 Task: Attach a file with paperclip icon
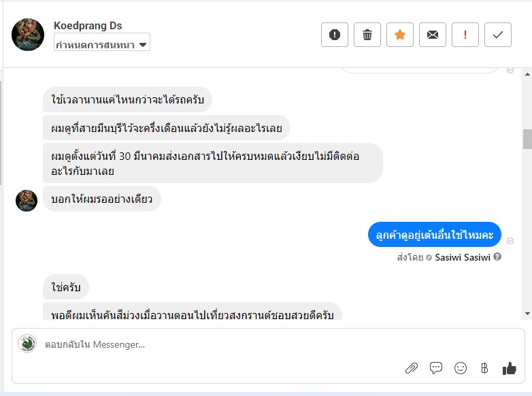[412, 368]
